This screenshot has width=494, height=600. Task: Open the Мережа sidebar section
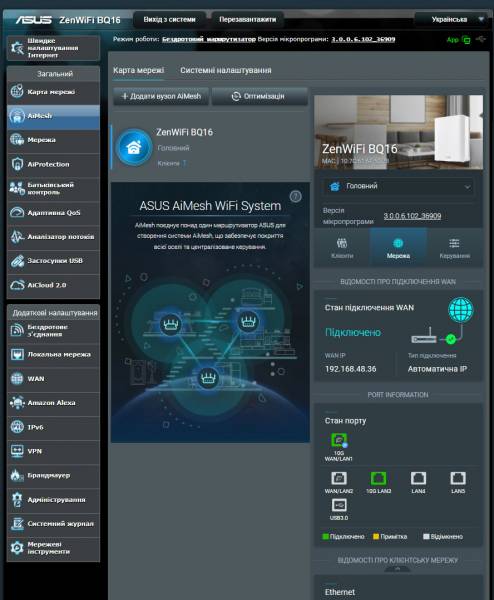pos(53,140)
